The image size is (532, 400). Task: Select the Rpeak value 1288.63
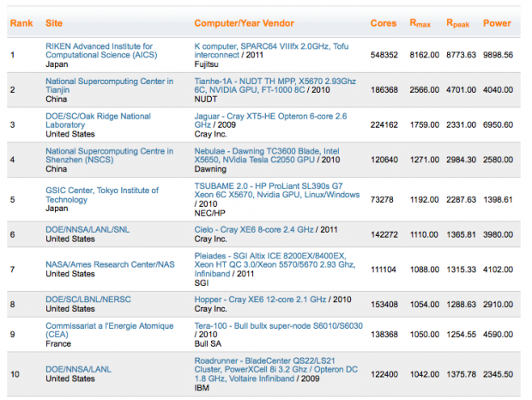(x=461, y=305)
